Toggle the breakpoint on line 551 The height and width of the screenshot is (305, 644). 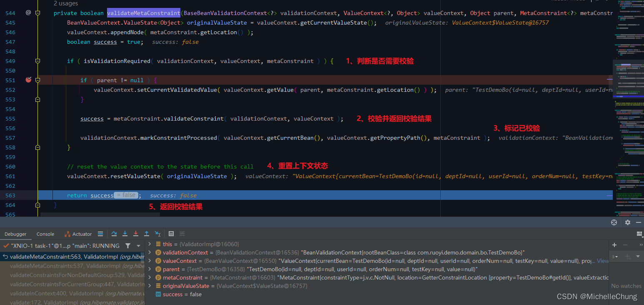coord(28,80)
